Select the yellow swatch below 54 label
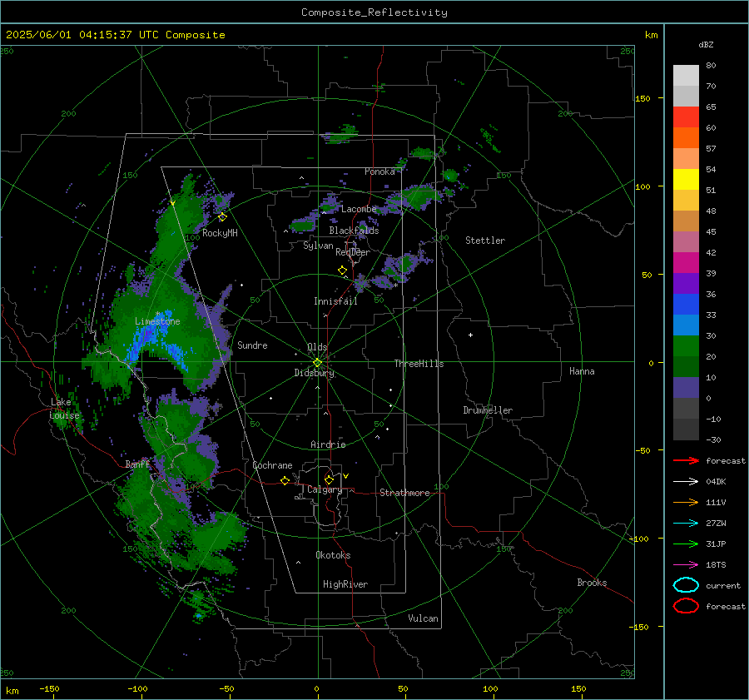This screenshot has height=700, width=749. point(686,179)
